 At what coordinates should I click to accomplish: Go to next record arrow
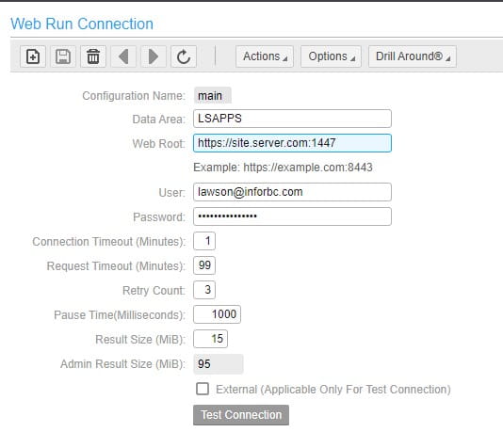tap(154, 56)
